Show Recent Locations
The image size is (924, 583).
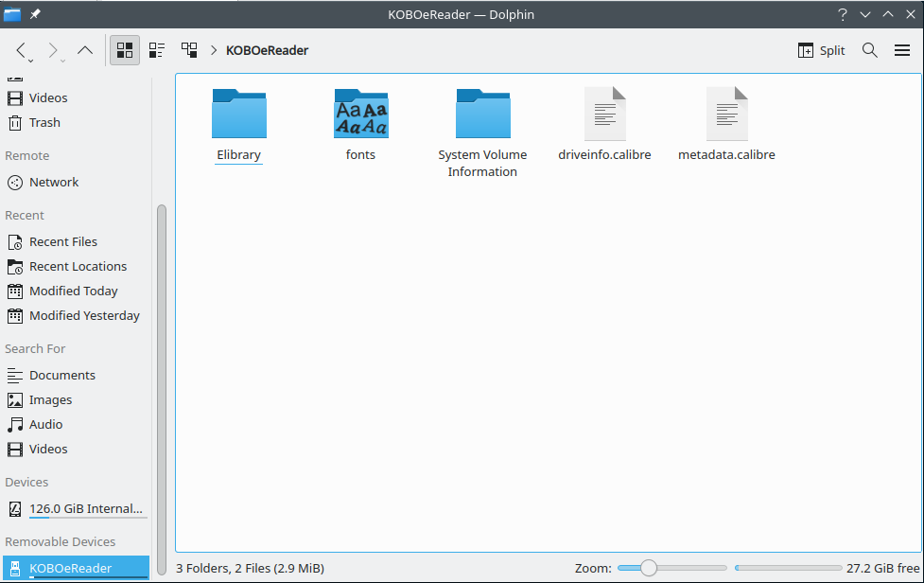(76, 267)
